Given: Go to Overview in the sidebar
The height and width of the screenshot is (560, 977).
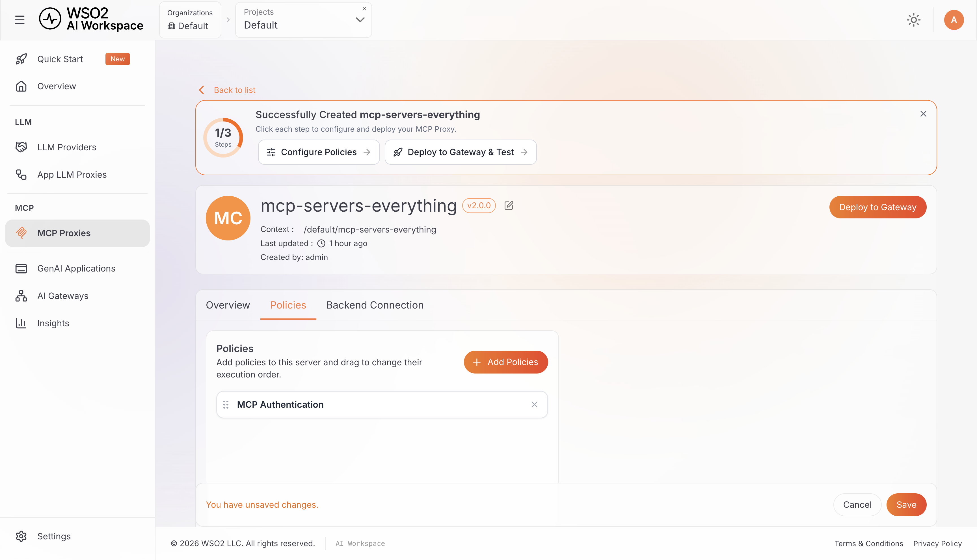Looking at the screenshot, I should pos(77,86).
